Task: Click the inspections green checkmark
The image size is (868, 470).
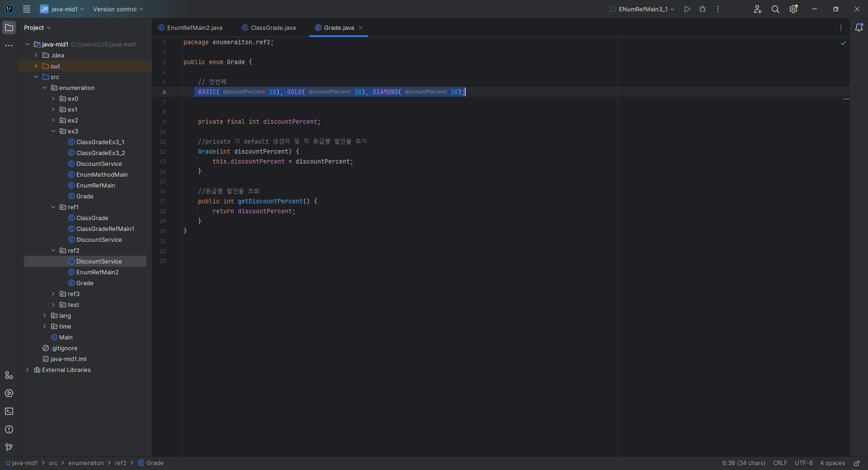Action: 843,43
